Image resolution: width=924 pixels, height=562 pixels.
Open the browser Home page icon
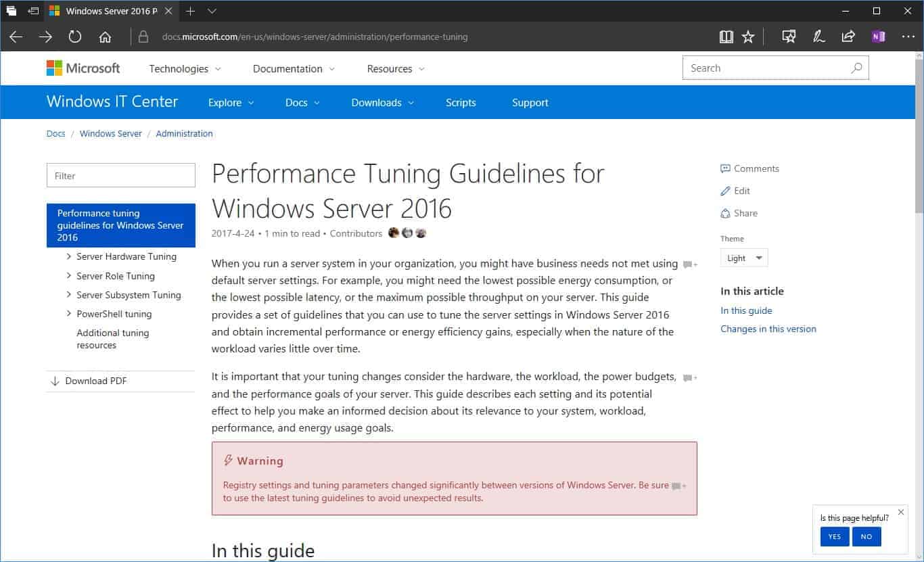point(105,37)
